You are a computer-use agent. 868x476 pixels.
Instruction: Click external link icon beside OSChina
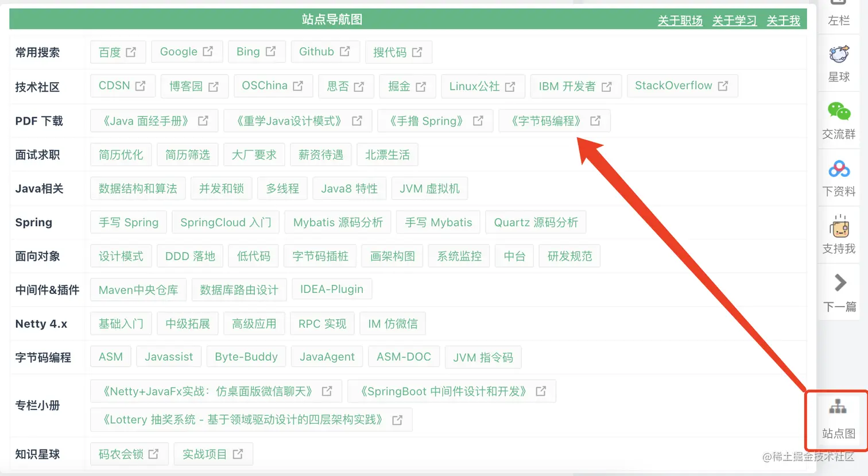point(297,86)
